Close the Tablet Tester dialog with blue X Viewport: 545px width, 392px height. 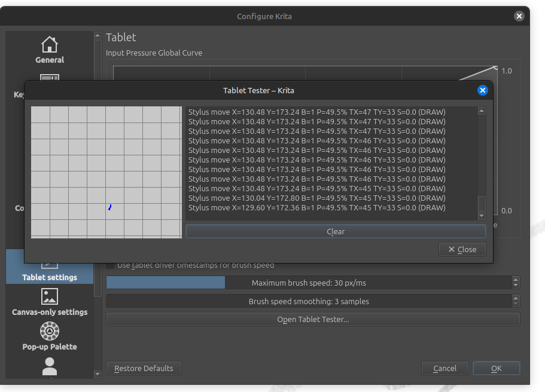coord(483,90)
